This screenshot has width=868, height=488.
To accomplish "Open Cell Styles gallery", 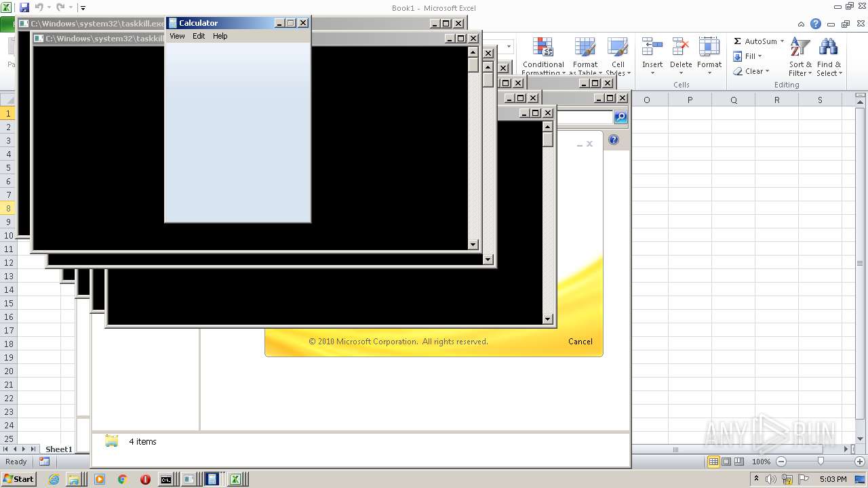I will pos(618,57).
